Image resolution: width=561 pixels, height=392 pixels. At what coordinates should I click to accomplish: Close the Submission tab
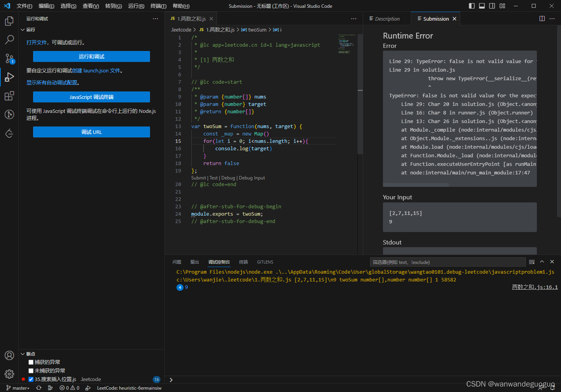[x=454, y=19]
